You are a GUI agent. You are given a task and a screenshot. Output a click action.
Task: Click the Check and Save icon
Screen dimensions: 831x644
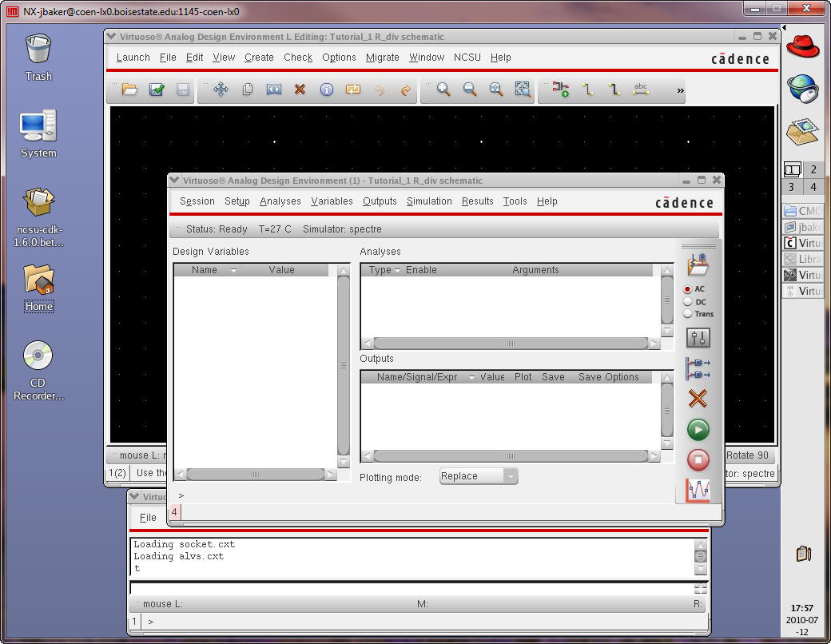tap(157, 89)
